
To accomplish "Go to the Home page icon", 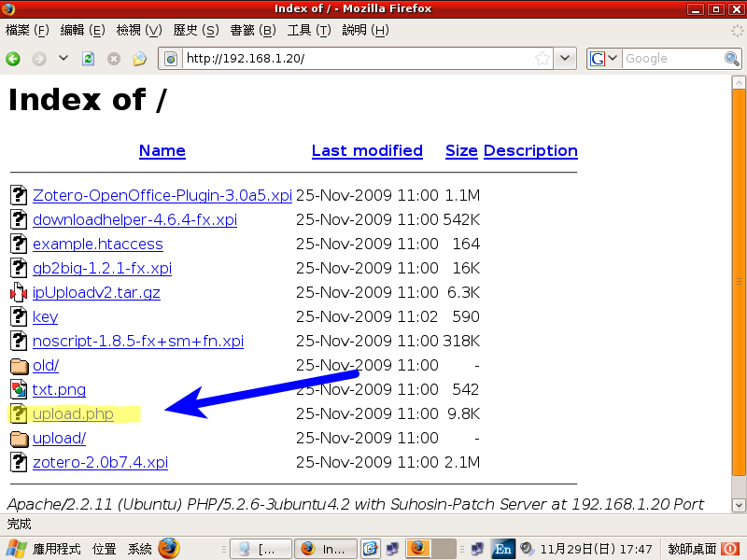I will tap(139, 59).
